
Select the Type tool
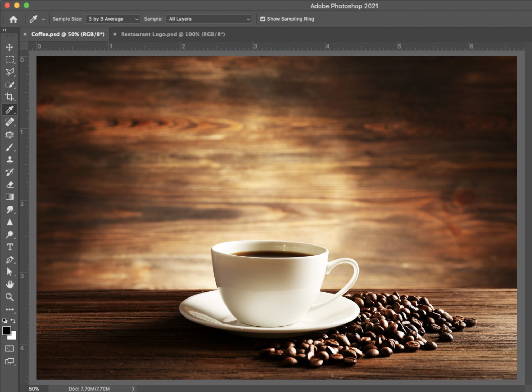click(x=10, y=247)
